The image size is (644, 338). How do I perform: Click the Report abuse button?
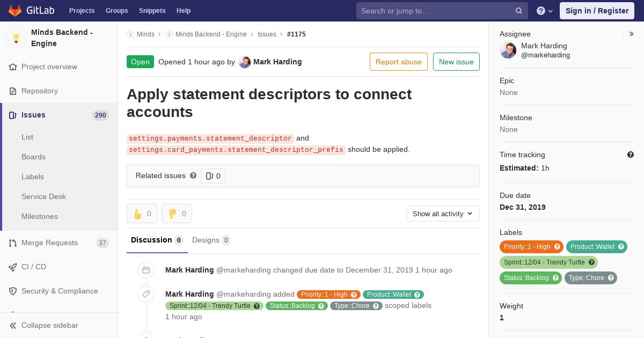[x=399, y=62]
